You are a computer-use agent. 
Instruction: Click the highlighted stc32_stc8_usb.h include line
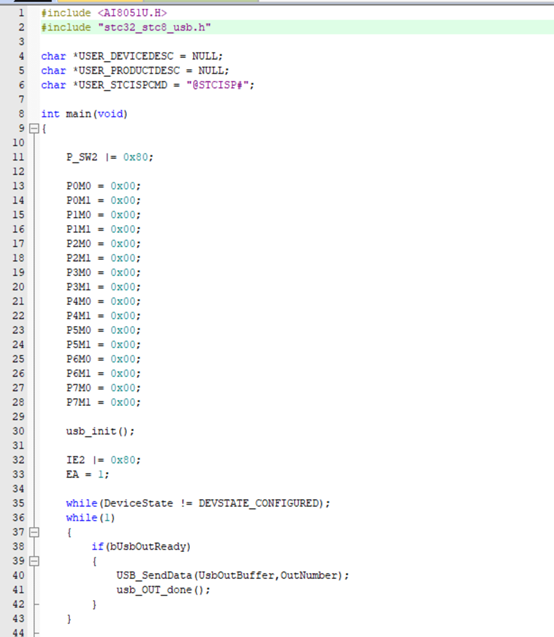pos(126,28)
